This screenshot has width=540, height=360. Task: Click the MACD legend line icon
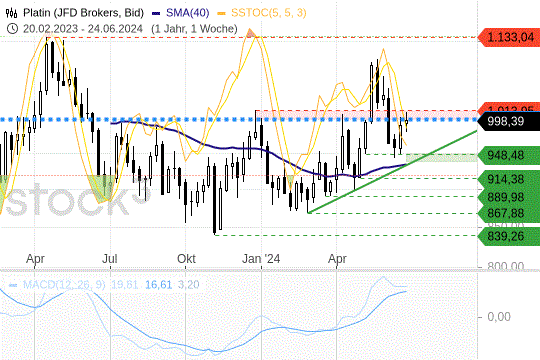pos(13,285)
